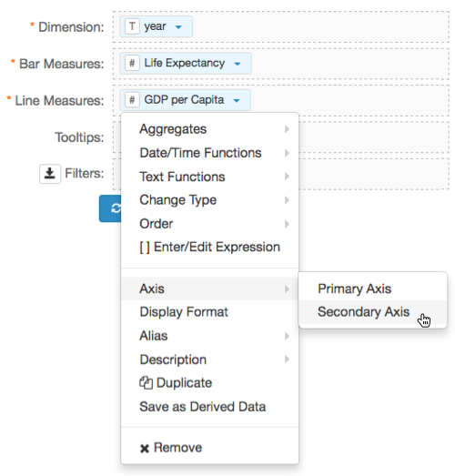Choose Display Format menu item

click(209, 312)
